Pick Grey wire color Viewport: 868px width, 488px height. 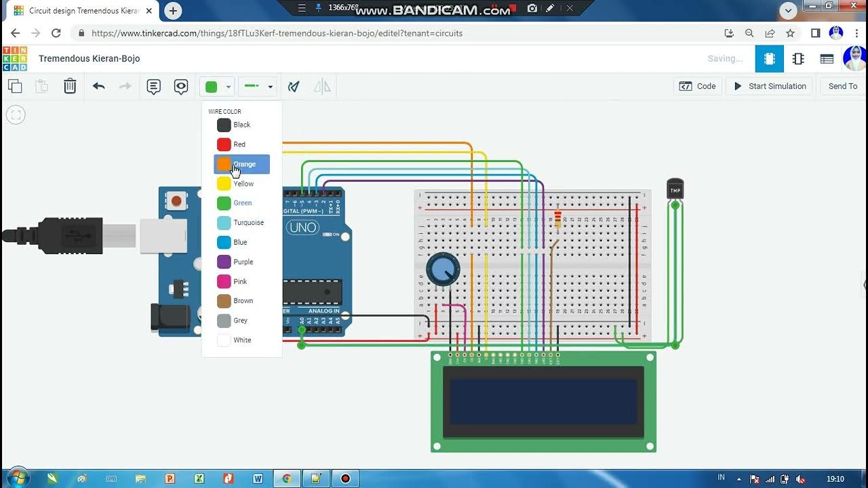[x=242, y=321]
